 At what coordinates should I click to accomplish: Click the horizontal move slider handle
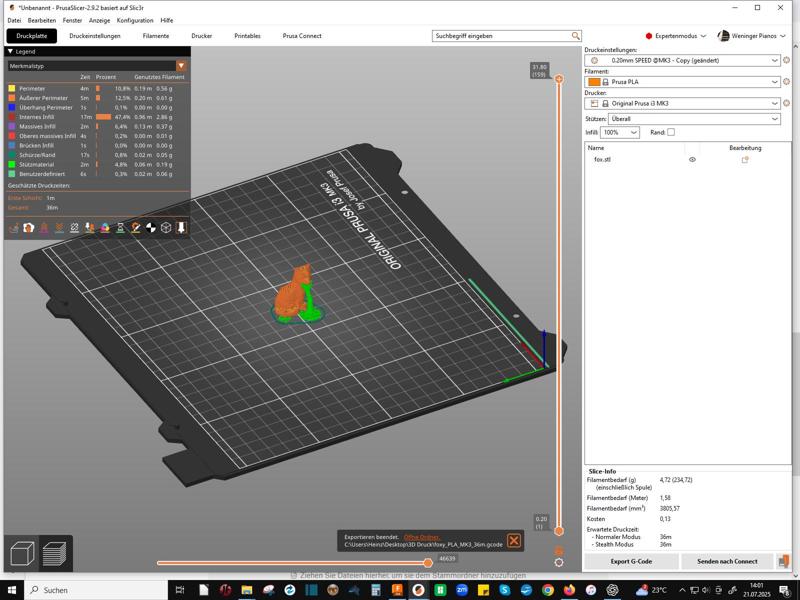[x=428, y=562]
